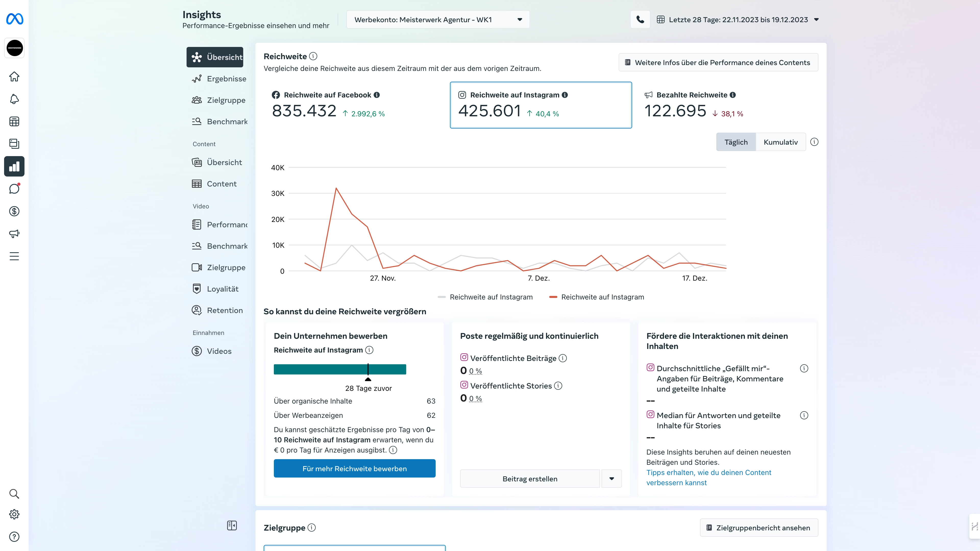Show chart info icon next to Kumulativ
Screen dimensions: 980x551
[814, 142]
